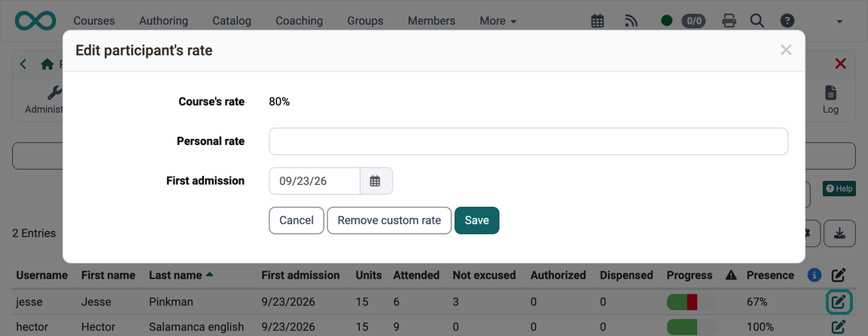Sort by Not excused column

pyautogui.click(x=484, y=275)
